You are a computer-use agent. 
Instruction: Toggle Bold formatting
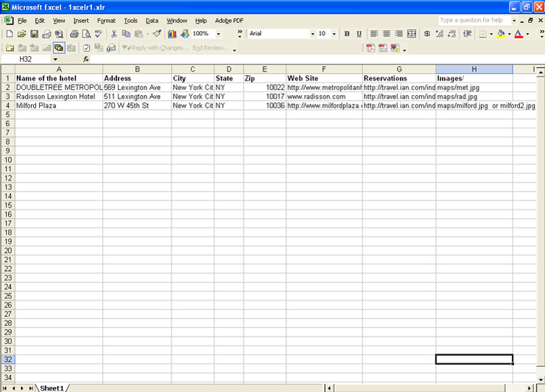coord(347,34)
